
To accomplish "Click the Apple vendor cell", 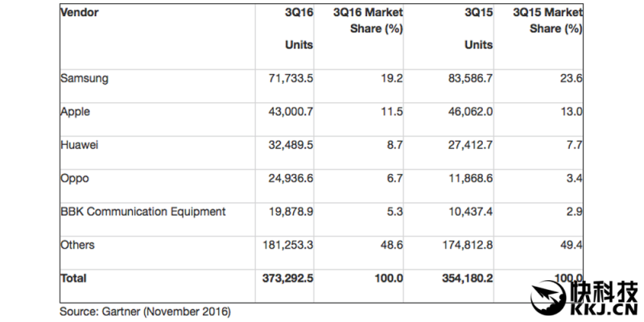I will point(76,113).
